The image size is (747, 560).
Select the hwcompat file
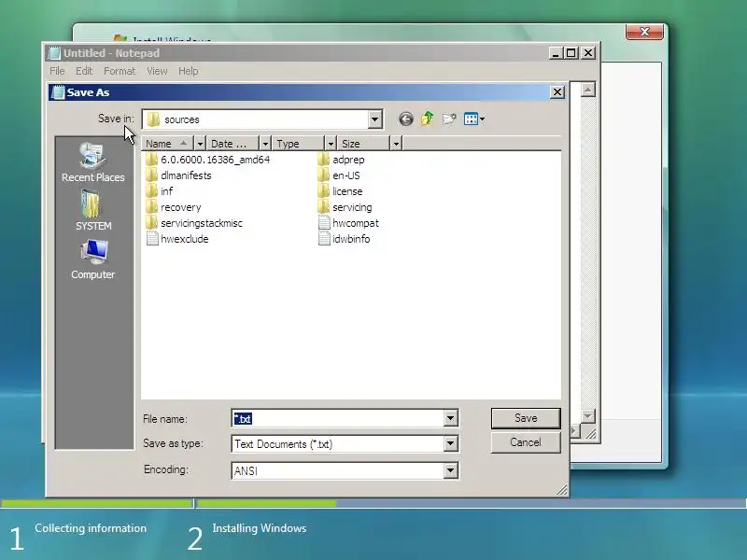pos(348,223)
